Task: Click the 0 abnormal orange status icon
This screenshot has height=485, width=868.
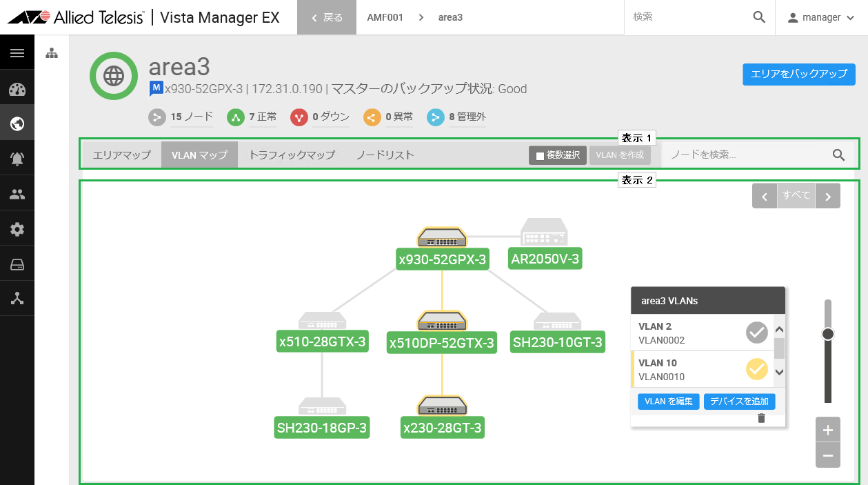Action: tap(372, 117)
